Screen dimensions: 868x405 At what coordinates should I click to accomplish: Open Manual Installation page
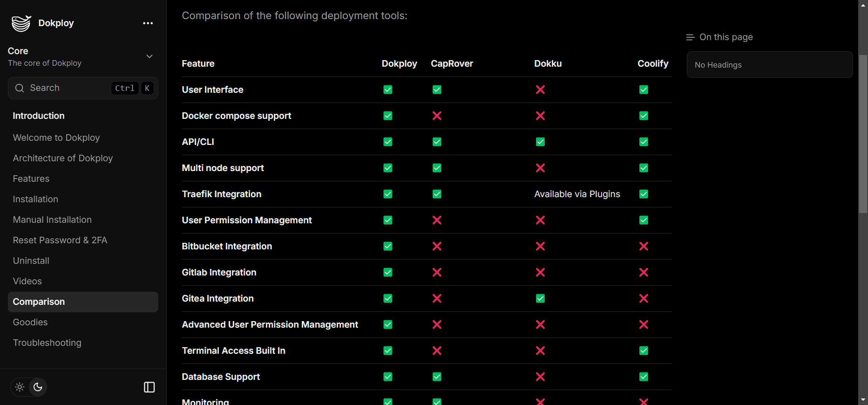pyautogui.click(x=52, y=220)
